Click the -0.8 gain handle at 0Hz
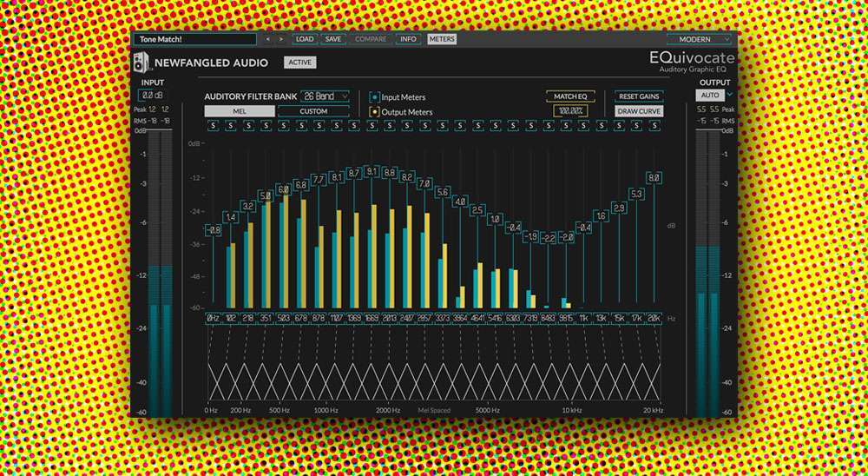The width and height of the screenshot is (868, 476). point(214,230)
